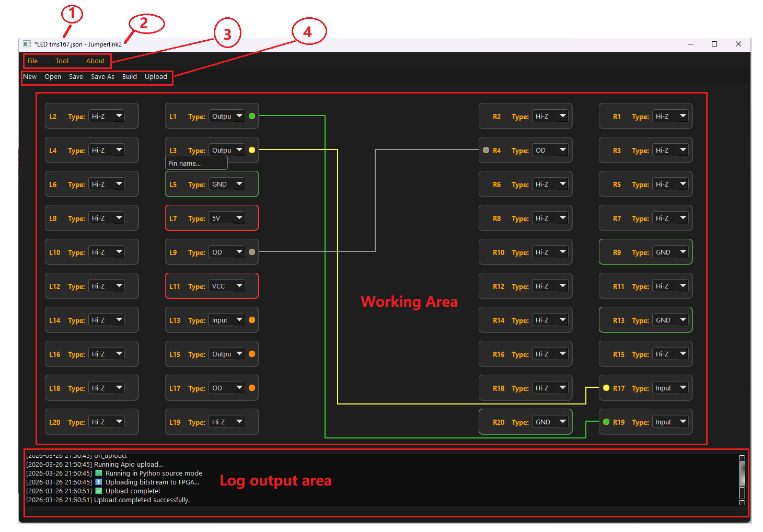
Task: Expand the R9 pin type dropdown
Action: click(671, 252)
